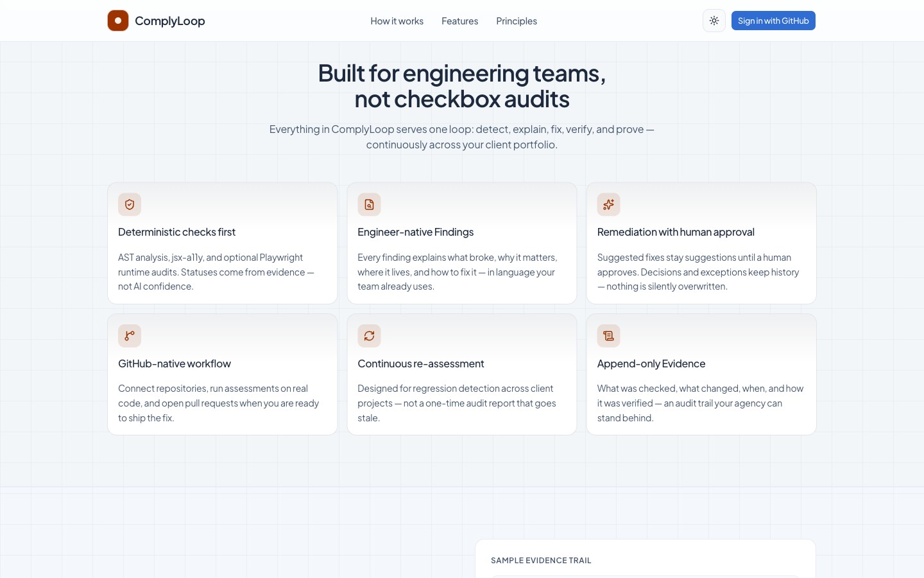This screenshot has width=924, height=578.
Task: Click the 'AST analysis, jsx-a11y' description text
Action: [216, 272]
